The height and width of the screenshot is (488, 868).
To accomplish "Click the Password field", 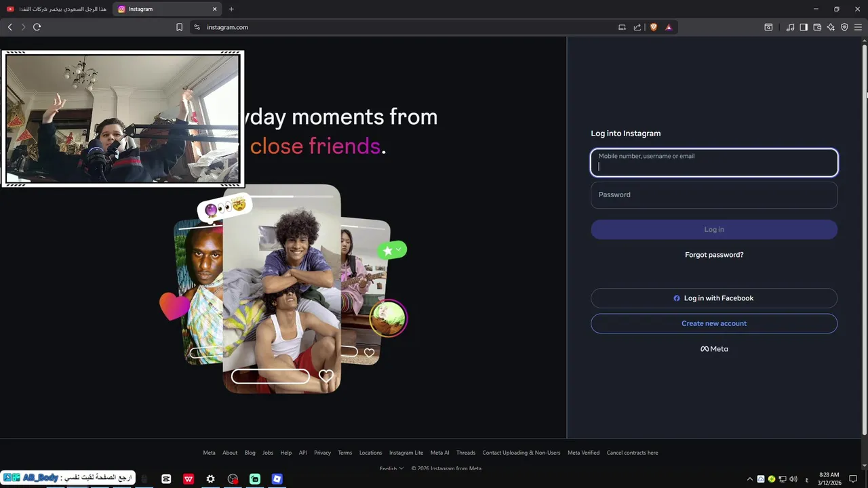I will point(714,195).
